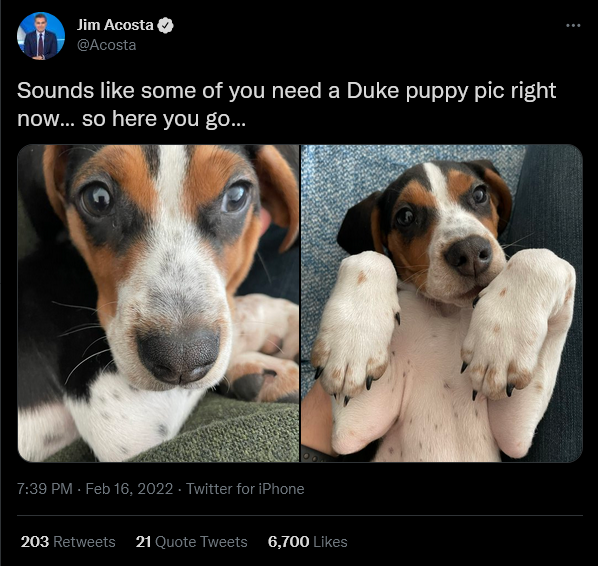This screenshot has width=598, height=566.
Task: Click the verified badge beside Jim Acosta
Action: (166, 25)
